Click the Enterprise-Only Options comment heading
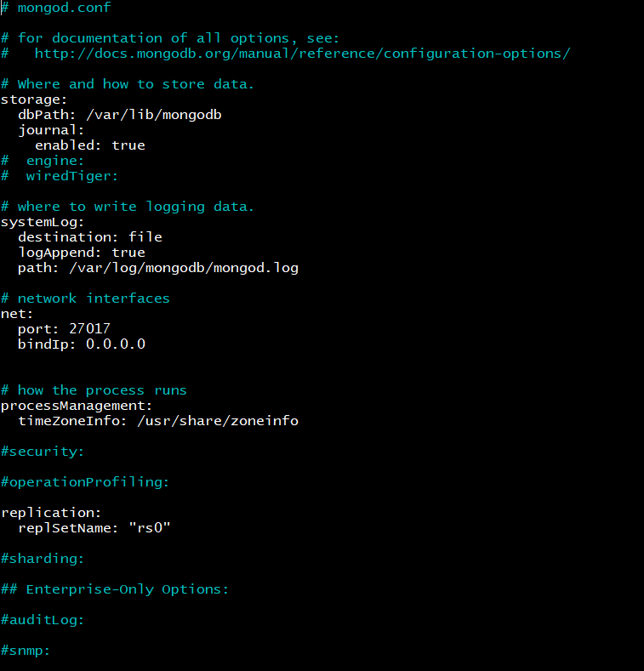Screen dimensions: 644x671 [x=128, y=589]
